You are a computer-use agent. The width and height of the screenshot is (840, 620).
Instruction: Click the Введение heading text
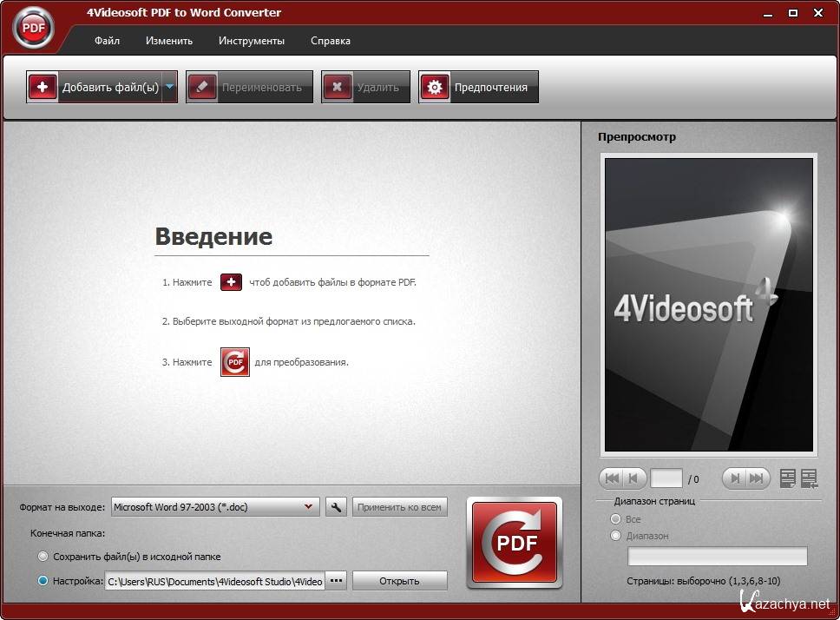[x=213, y=236]
